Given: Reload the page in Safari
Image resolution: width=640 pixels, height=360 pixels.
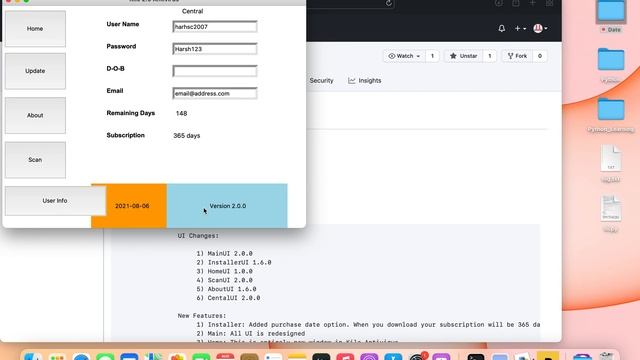Looking at the screenshot, I should 389,3.
